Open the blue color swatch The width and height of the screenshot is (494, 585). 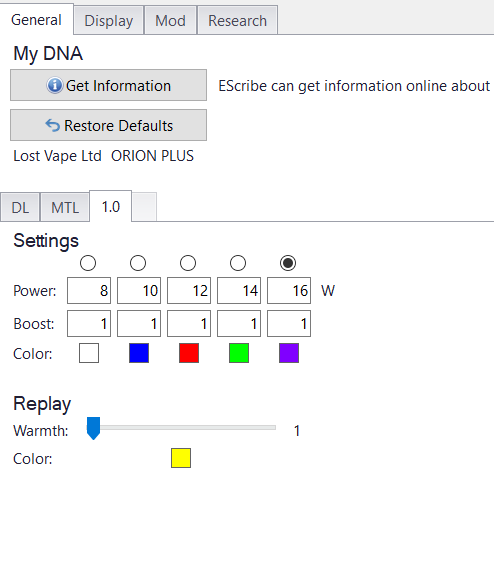click(x=139, y=353)
